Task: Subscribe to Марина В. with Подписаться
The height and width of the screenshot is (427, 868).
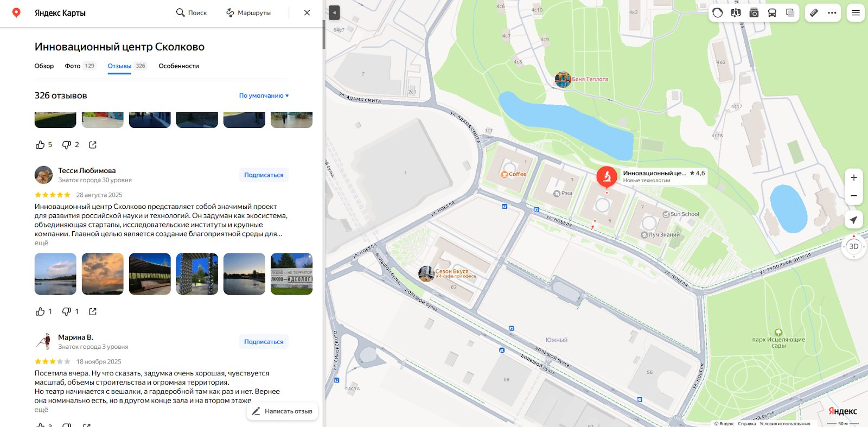Action: [x=264, y=342]
